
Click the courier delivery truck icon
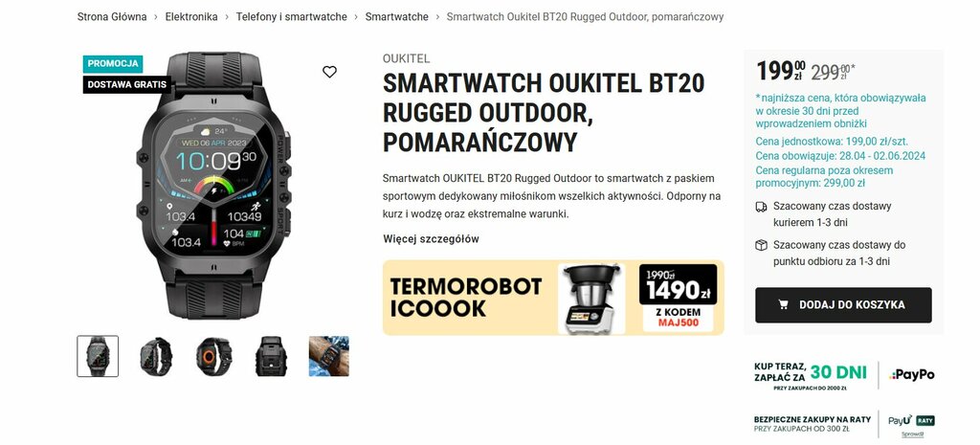pyautogui.click(x=761, y=207)
